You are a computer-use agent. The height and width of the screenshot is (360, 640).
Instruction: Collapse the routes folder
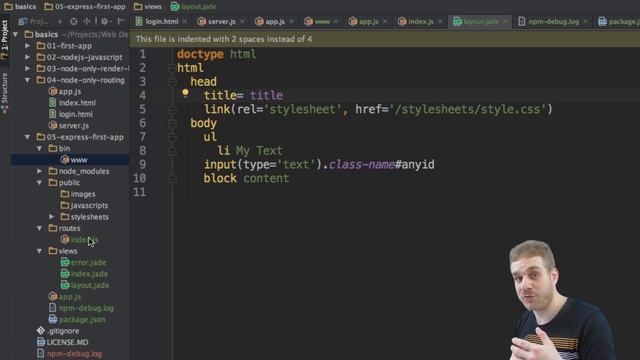point(40,228)
